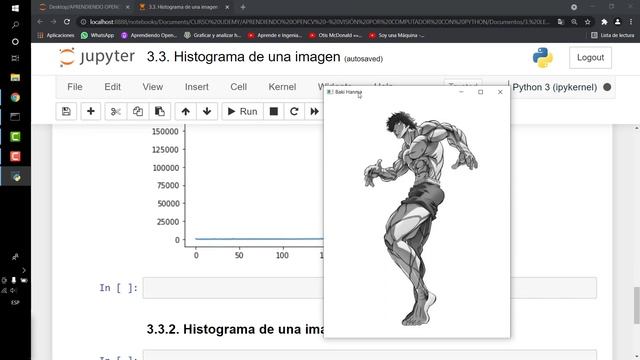The image size is (640, 360).
Task: Minimize the Baki Hanma image window
Action: click(x=461, y=92)
